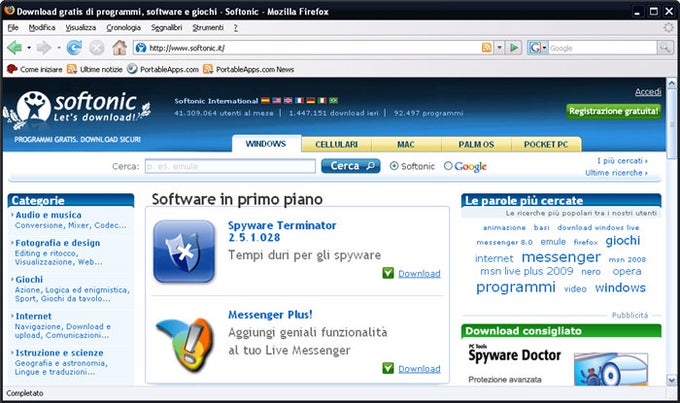
Task: Click the address bar URL field
Action: click(x=314, y=48)
